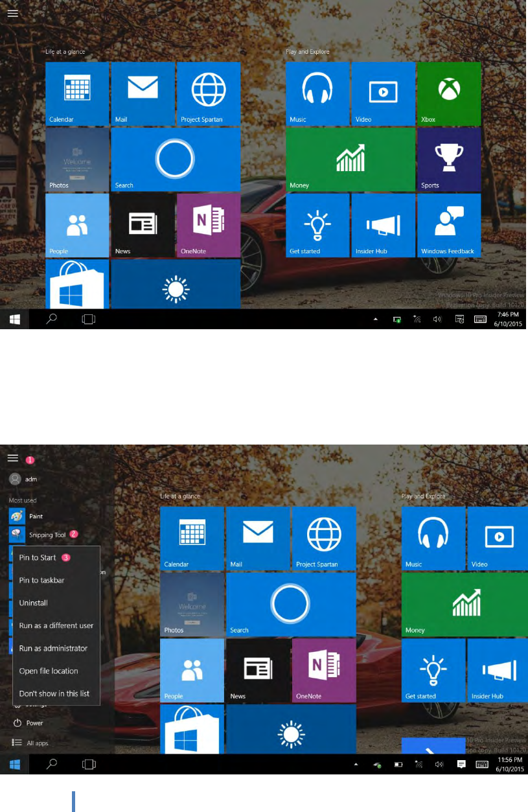528x812 pixels.
Task: Choose Pin to Start
Action: 38,557
